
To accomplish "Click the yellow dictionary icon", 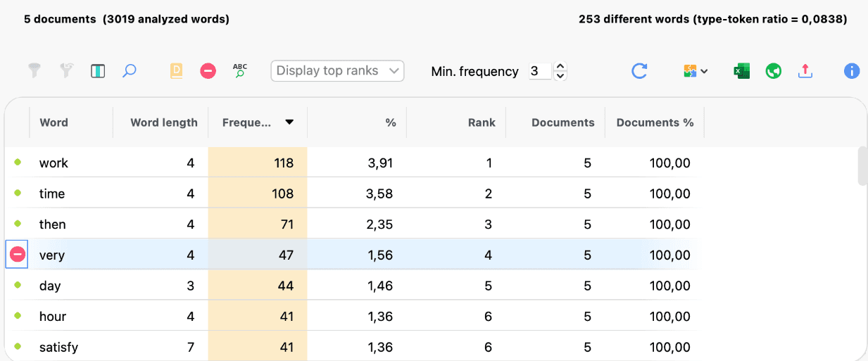I will click(176, 71).
